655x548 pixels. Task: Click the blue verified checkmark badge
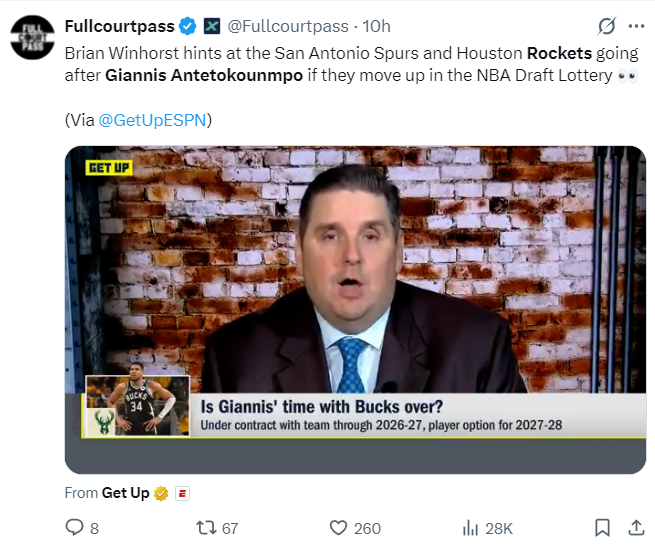(x=188, y=26)
